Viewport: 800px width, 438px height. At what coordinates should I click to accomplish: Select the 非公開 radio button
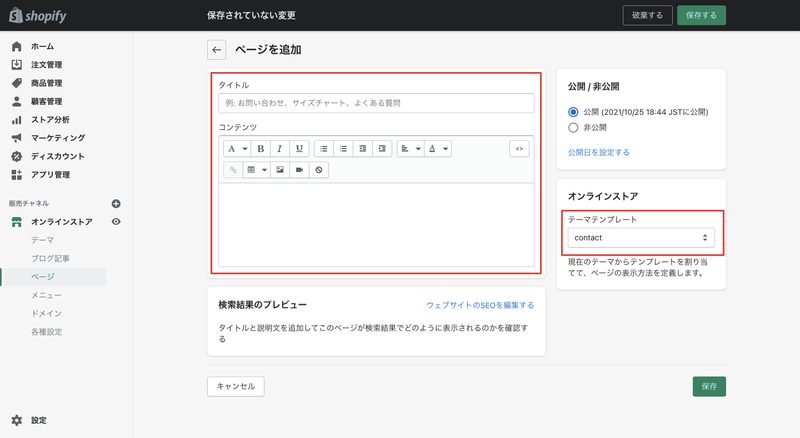coord(573,127)
